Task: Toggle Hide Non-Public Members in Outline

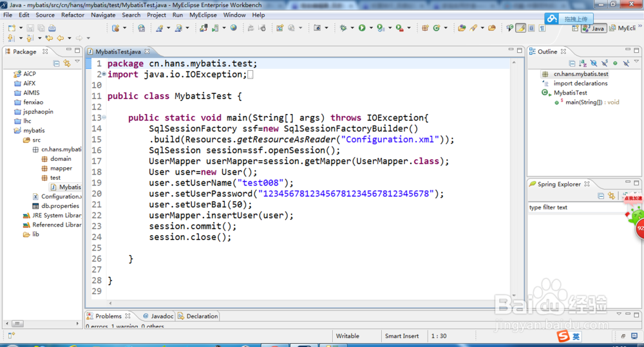Action: pos(615,63)
